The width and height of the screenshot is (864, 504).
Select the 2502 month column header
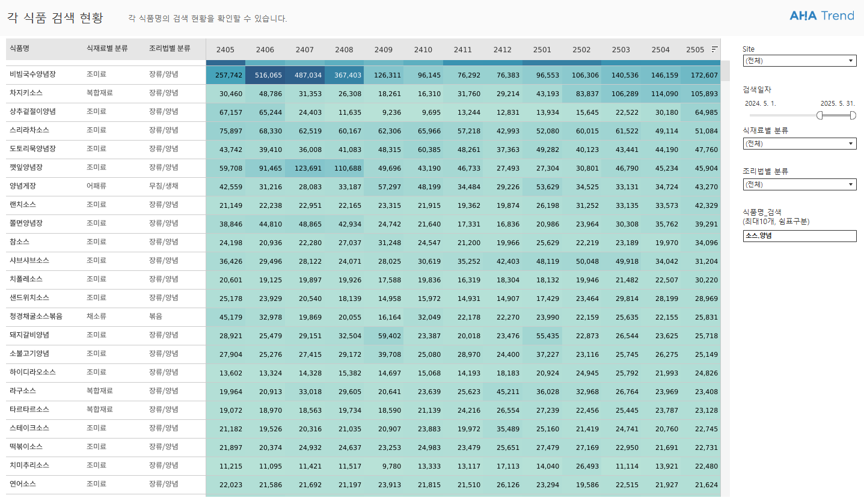(581, 50)
